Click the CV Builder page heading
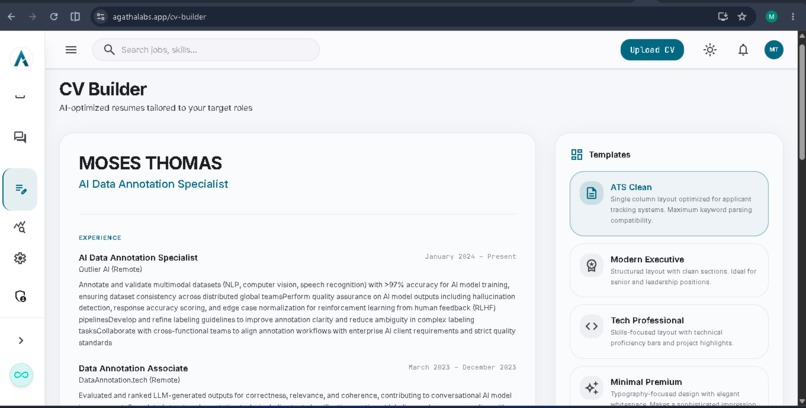The width and height of the screenshot is (806, 408). click(x=103, y=89)
